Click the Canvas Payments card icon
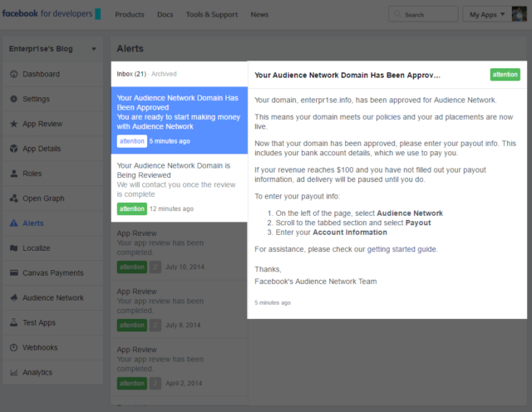 14,272
